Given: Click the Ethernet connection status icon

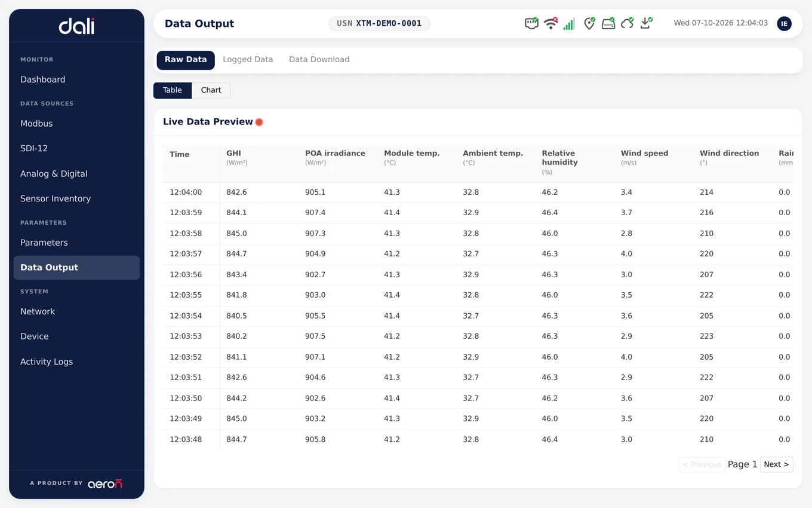Looking at the screenshot, I should click(531, 23).
